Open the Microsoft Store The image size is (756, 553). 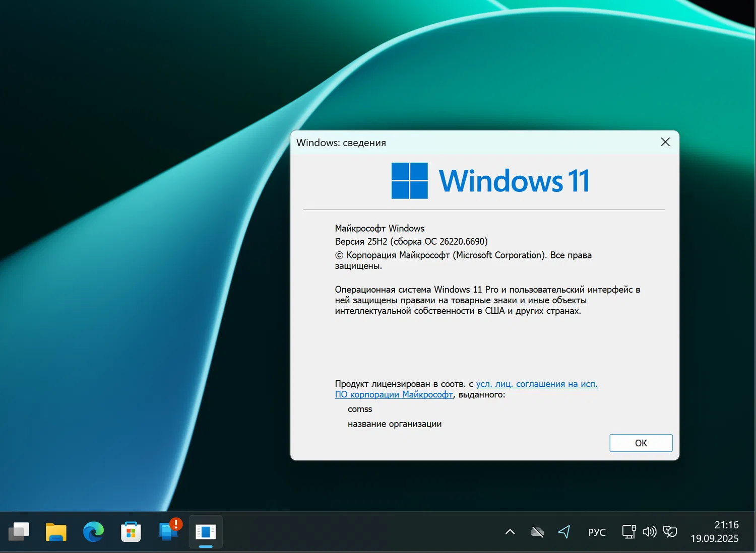[x=131, y=531]
